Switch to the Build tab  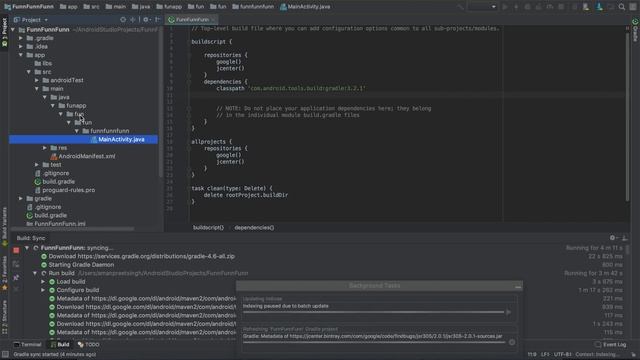point(60,344)
